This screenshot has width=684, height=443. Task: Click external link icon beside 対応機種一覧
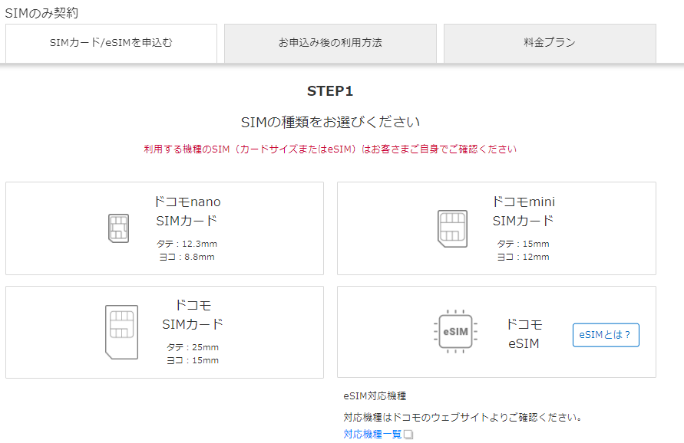[x=408, y=434]
